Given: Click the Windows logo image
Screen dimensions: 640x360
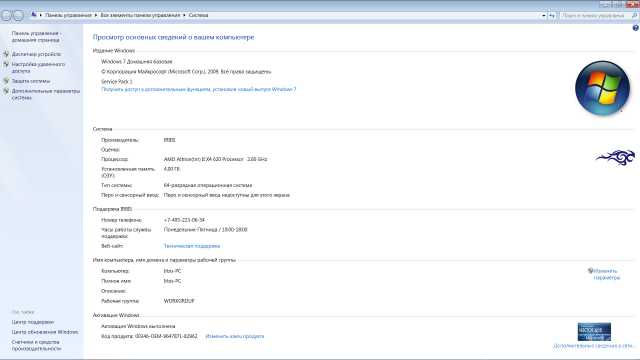Looking at the screenshot, I should [x=602, y=88].
